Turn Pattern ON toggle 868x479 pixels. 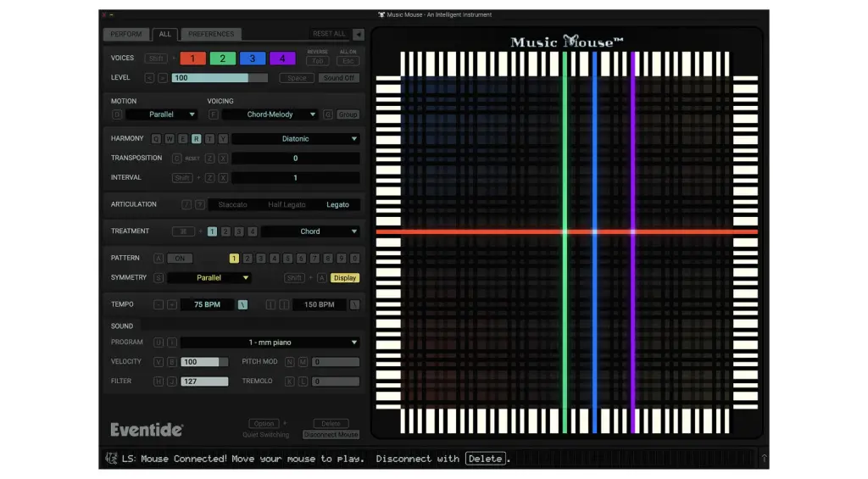[180, 259]
